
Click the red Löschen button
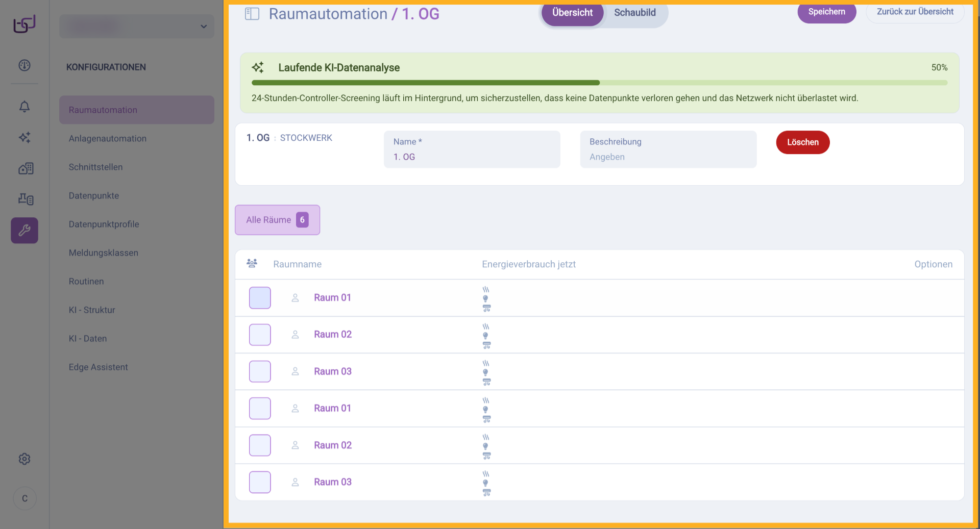tap(802, 142)
